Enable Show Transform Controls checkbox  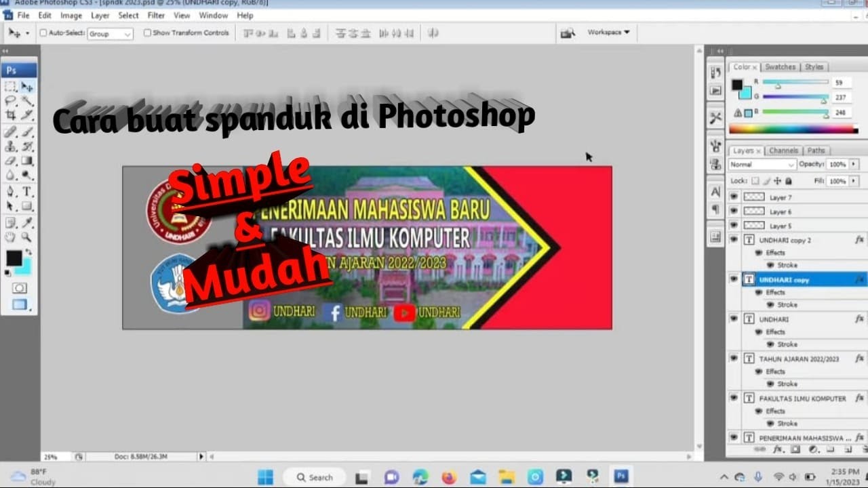tap(147, 33)
